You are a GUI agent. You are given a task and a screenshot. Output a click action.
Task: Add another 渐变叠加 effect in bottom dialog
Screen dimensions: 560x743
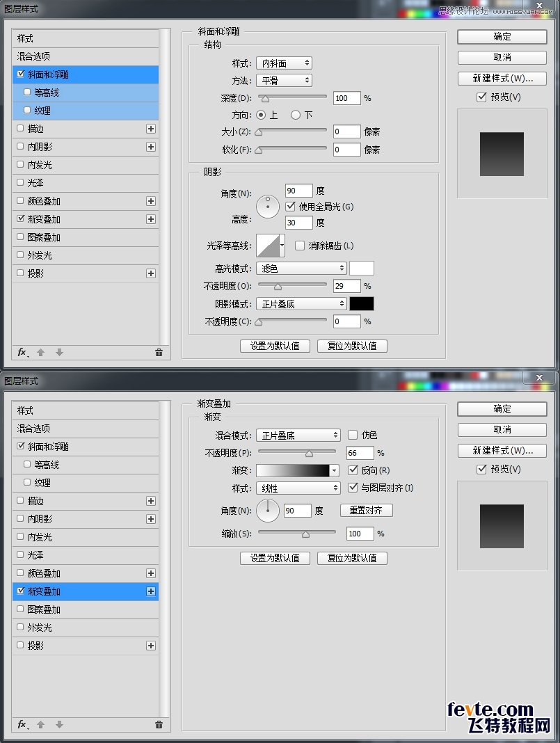point(151,591)
